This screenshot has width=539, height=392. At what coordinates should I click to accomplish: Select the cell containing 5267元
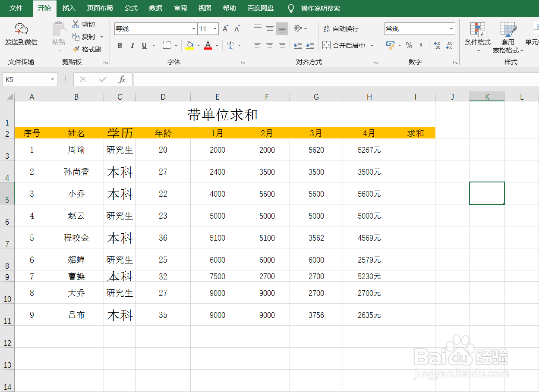pyautogui.click(x=369, y=150)
